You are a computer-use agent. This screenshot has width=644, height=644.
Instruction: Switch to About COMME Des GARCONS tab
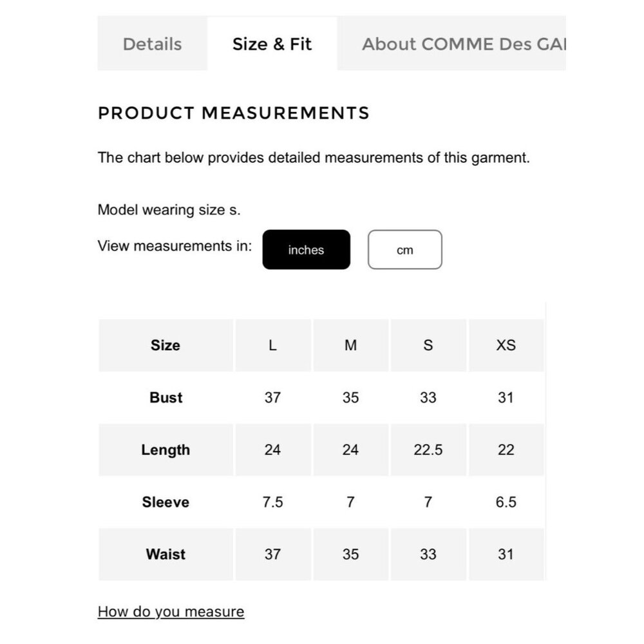(x=452, y=44)
